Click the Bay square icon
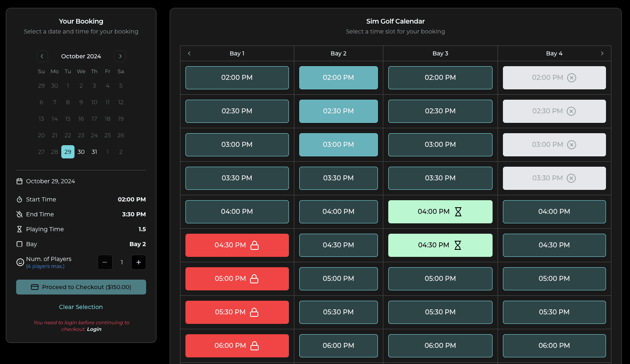630x364 pixels. pyautogui.click(x=19, y=244)
